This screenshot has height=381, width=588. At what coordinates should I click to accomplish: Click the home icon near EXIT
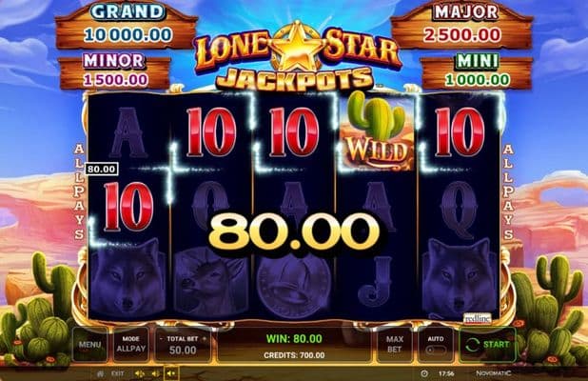click(100, 374)
